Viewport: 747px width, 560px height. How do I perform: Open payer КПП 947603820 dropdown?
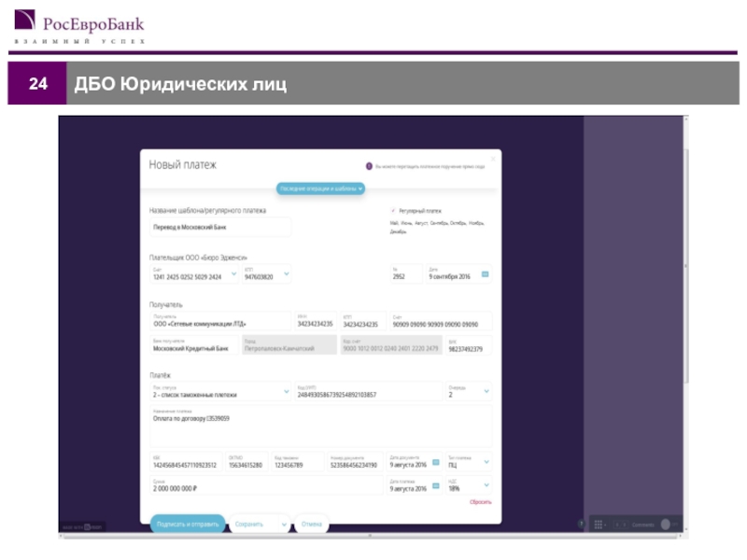287,273
